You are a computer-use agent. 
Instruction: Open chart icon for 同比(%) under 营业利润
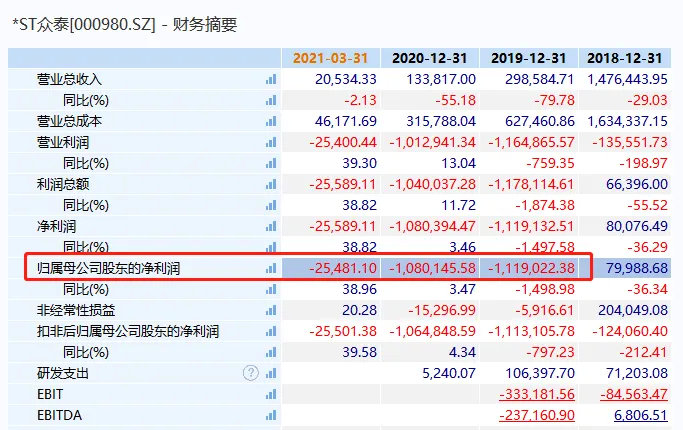(x=271, y=163)
